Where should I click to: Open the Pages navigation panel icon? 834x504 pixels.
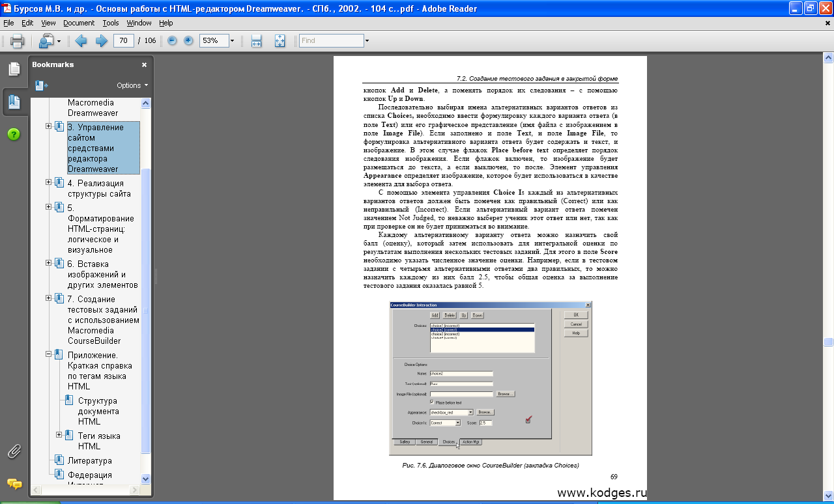click(x=14, y=69)
